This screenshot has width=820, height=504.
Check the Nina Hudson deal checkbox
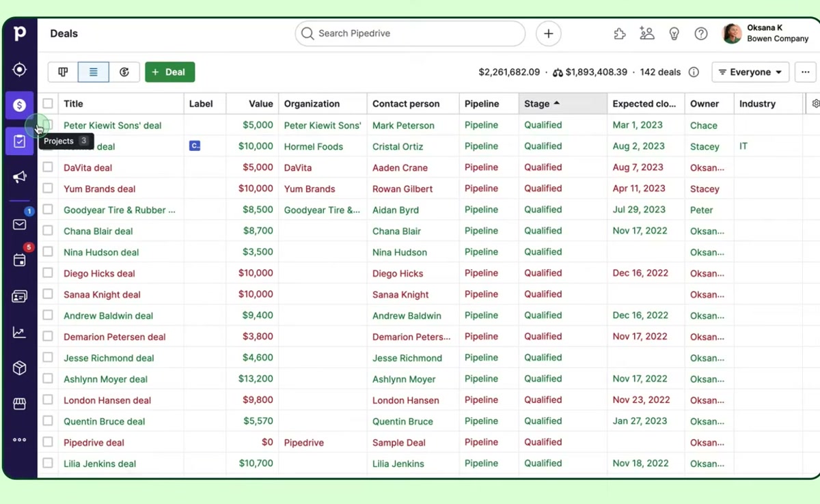tap(48, 252)
